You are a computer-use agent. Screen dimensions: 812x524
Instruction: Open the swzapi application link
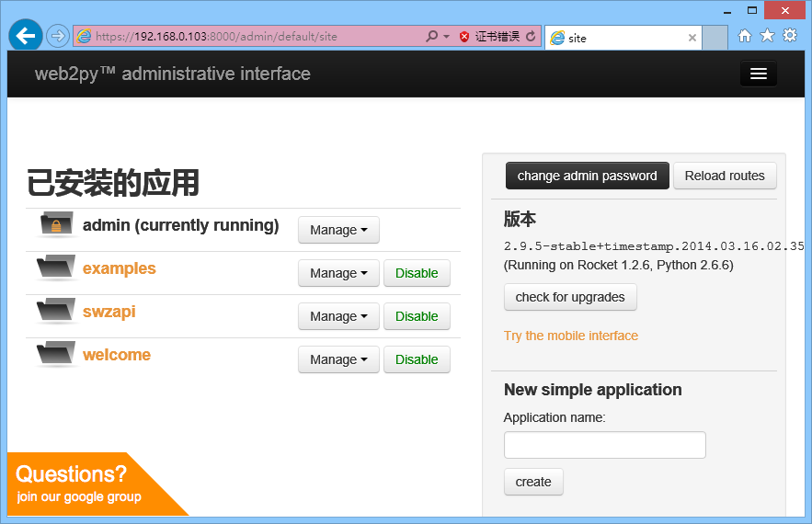point(109,312)
